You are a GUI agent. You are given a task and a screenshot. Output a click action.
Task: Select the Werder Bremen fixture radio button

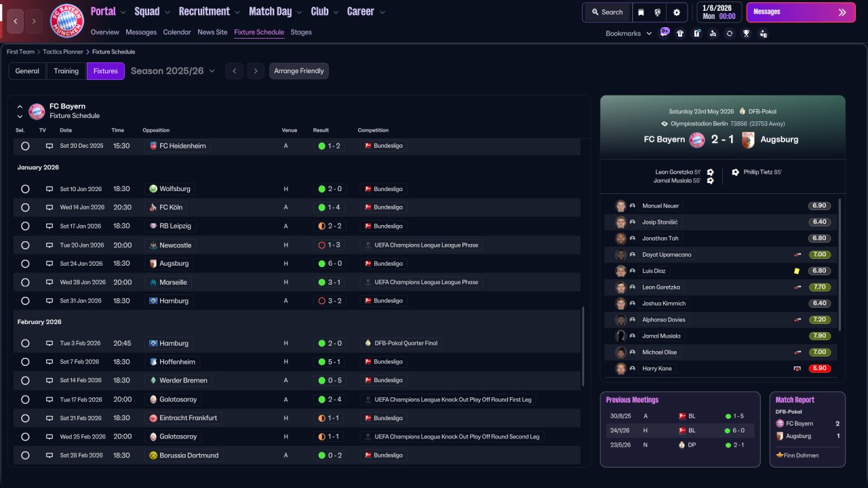click(25, 381)
